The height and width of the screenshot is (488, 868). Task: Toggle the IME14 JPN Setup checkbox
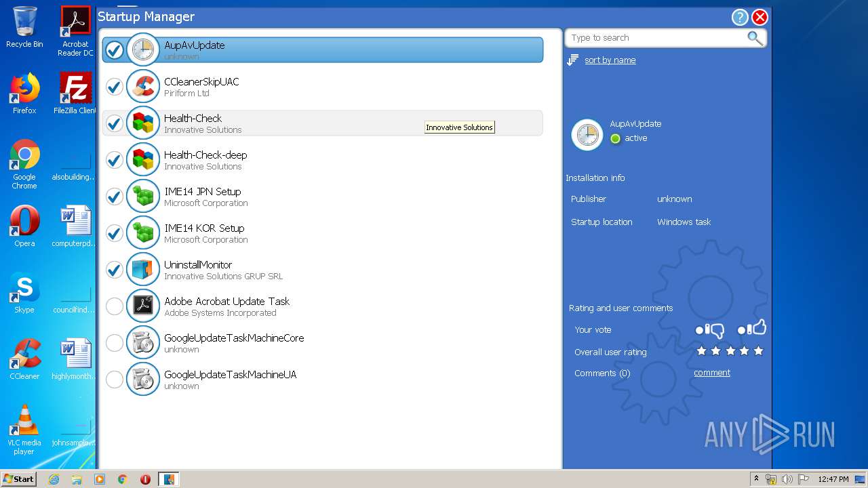(115, 197)
